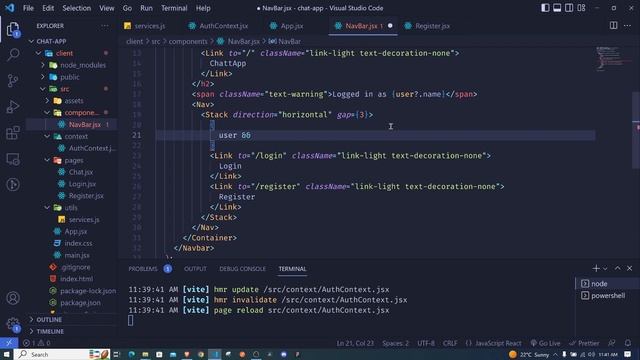This screenshot has height=360, width=640.
Task: Collapse the client folder
Action: tap(64, 53)
